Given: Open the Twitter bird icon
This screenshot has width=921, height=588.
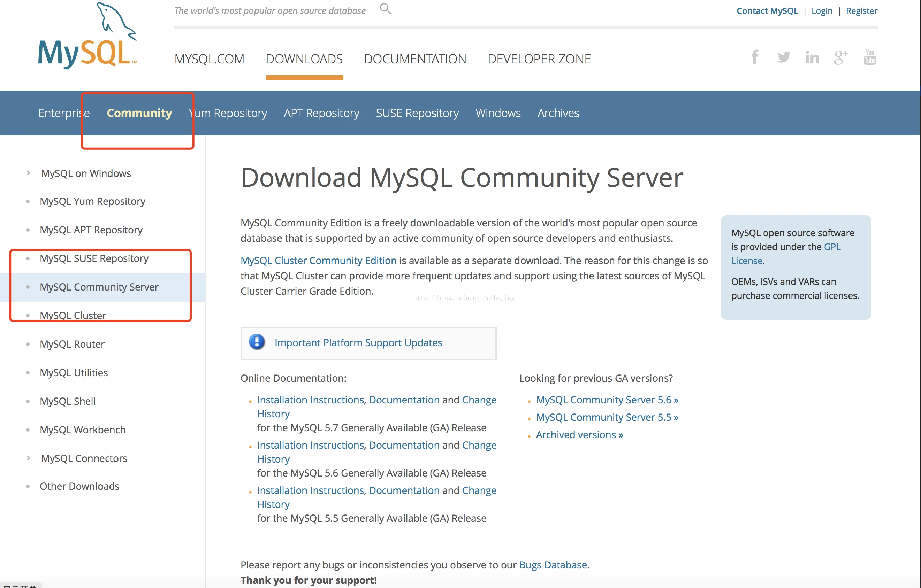Looking at the screenshot, I should [x=783, y=57].
